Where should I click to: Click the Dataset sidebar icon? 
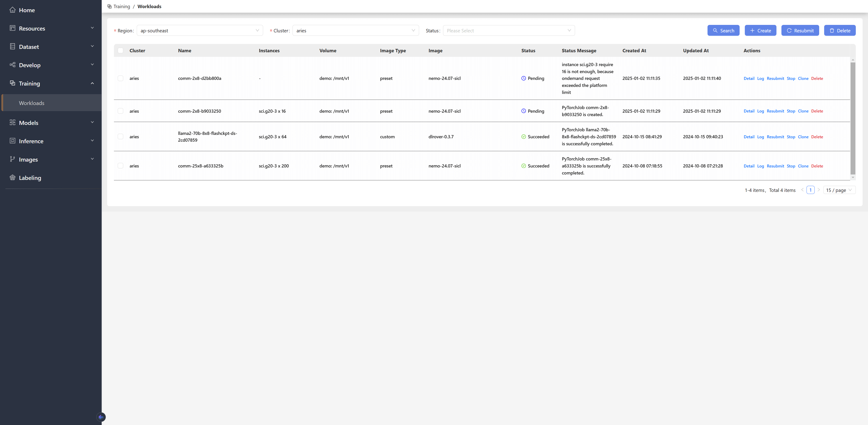[12, 47]
